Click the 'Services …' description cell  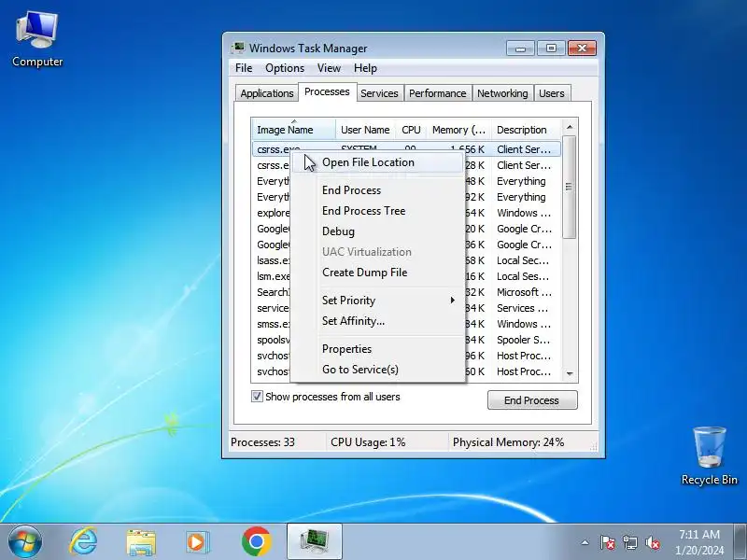pyautogui.click(x=522, y=308)
